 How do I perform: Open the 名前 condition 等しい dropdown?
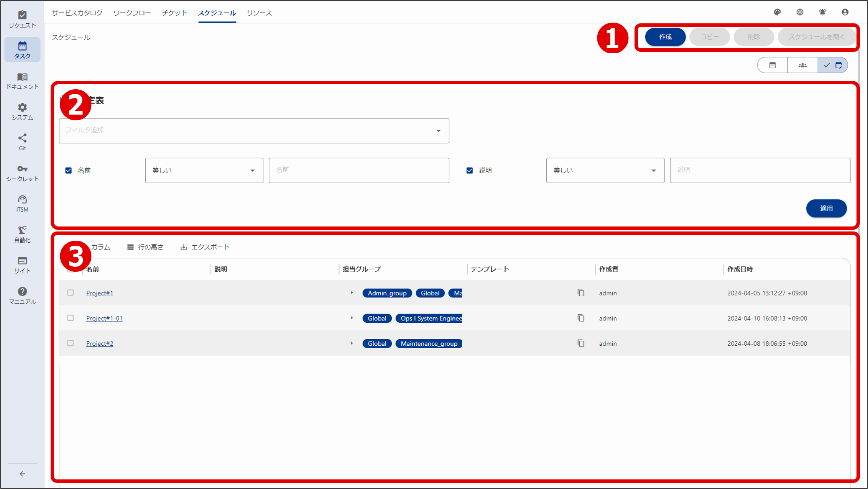[204, 171]
